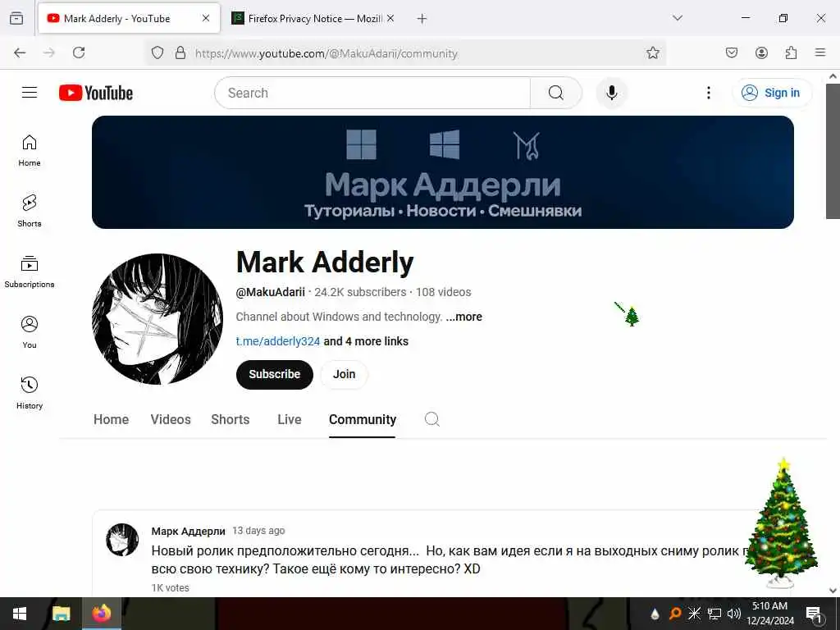Viewport: 840px width, 630px height.
Task: Open the Windows Start menu
Action: [x=20, y=614]
